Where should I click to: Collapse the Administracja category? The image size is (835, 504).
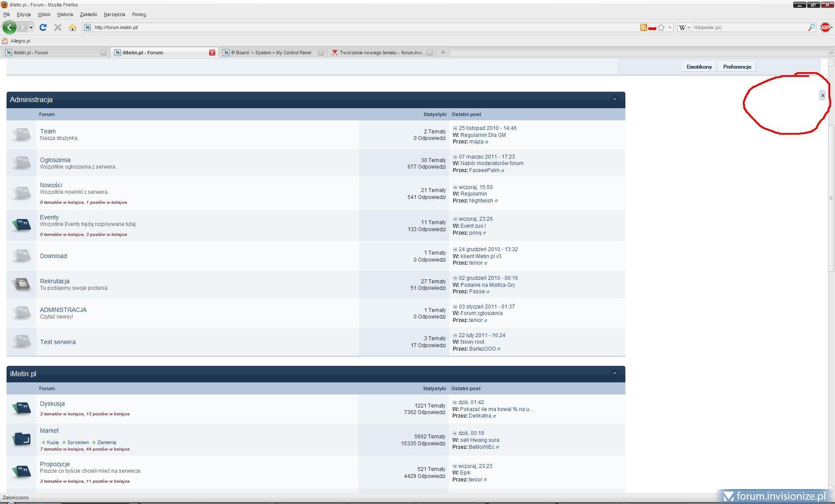coord(615,99)
